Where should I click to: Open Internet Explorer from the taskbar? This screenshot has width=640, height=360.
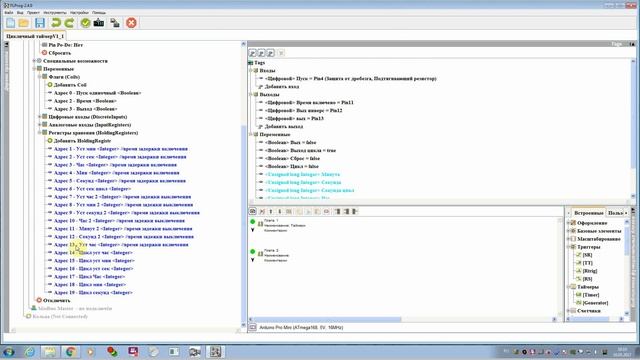29,351
